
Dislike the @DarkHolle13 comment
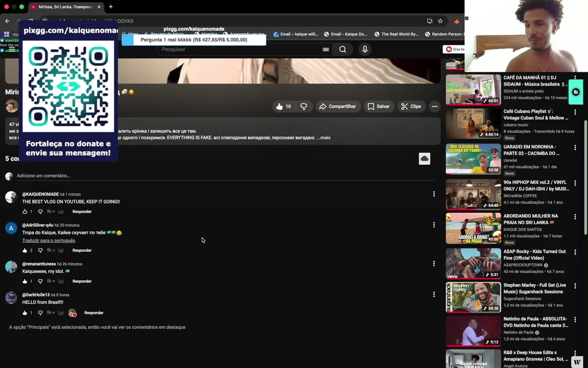tap(40, 313)
